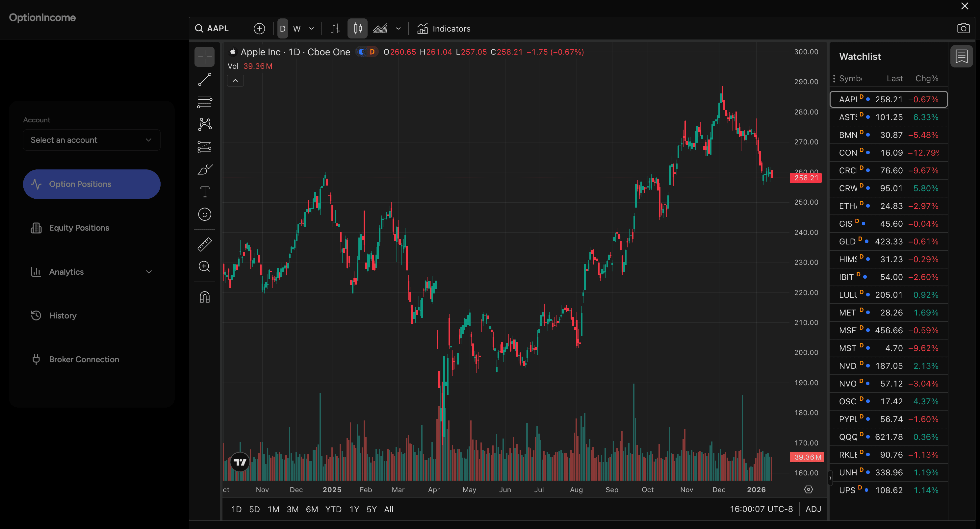Expand the Analytics sidebar section
This screenshot has width=980, height=529.
[x=92, y=271]
